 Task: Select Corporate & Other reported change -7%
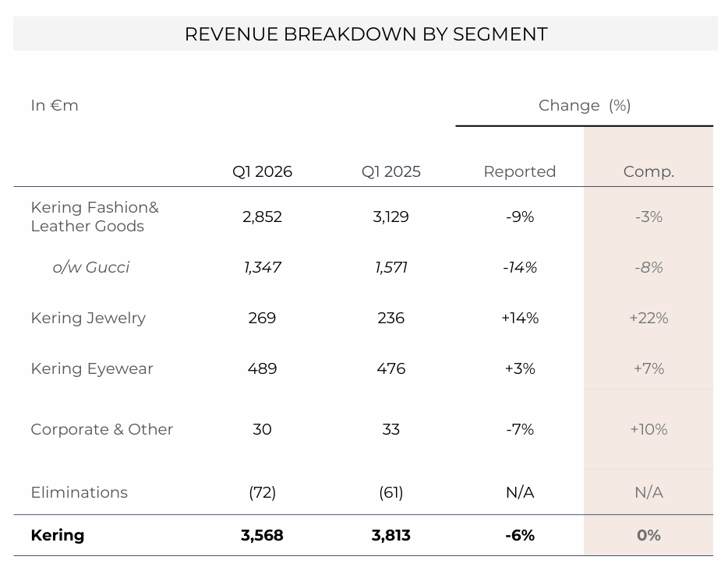[x=520, y=429]
